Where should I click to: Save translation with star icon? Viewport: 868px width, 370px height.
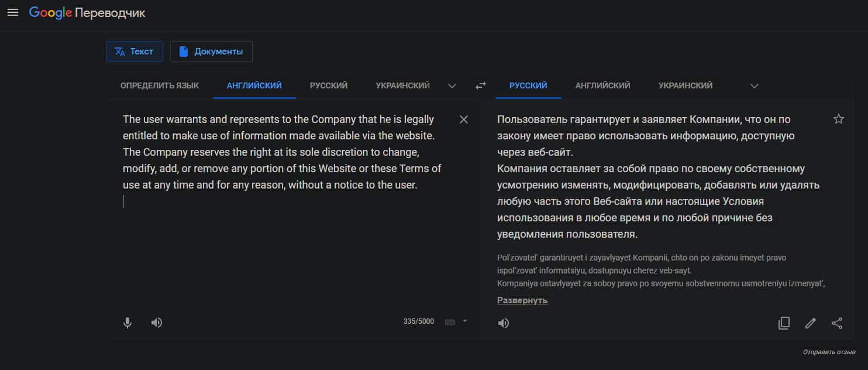[x=838, y=119]
